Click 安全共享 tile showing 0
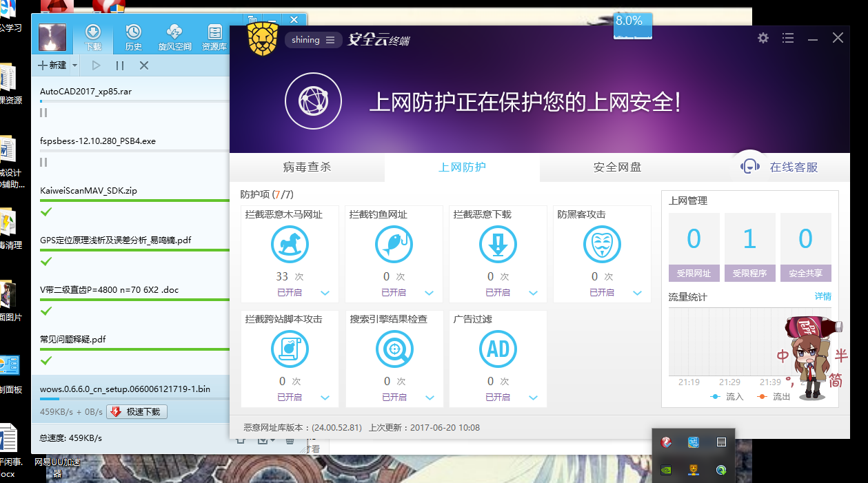 tap(805, 247)
